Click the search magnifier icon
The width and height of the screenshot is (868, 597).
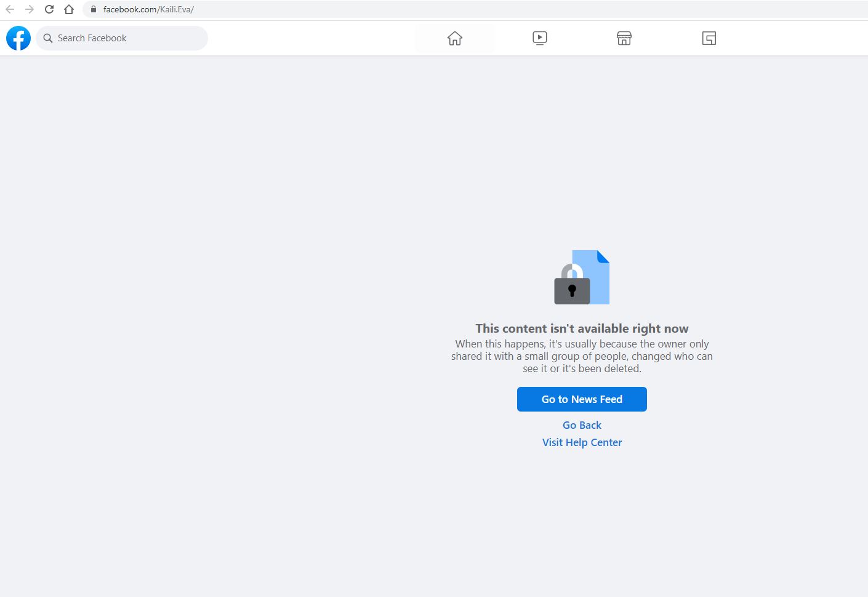pos(48,38)
